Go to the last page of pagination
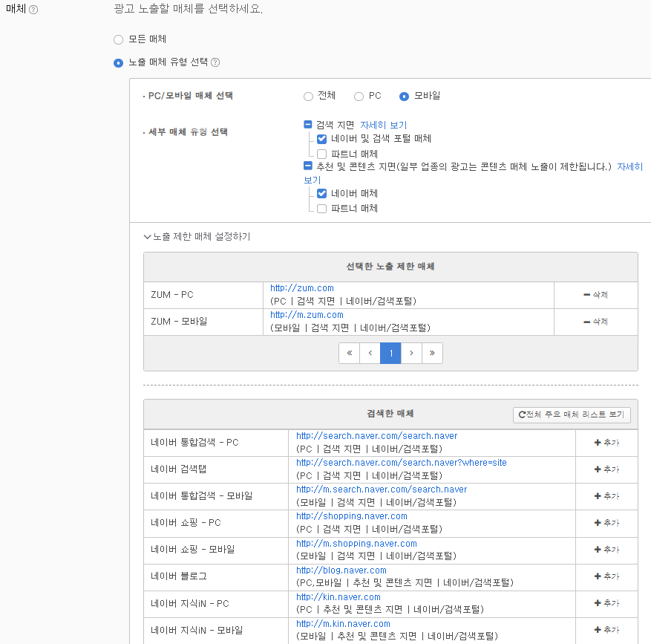 [432, 354]
